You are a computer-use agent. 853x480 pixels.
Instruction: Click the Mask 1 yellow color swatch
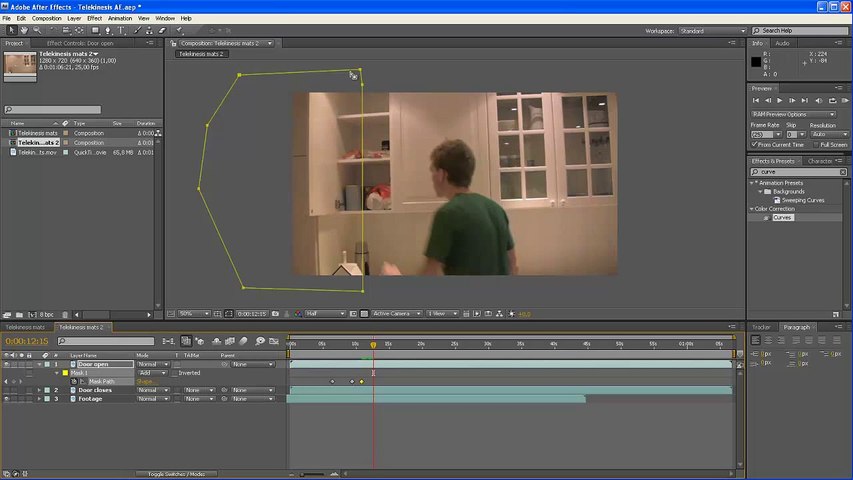coord(65,373)
